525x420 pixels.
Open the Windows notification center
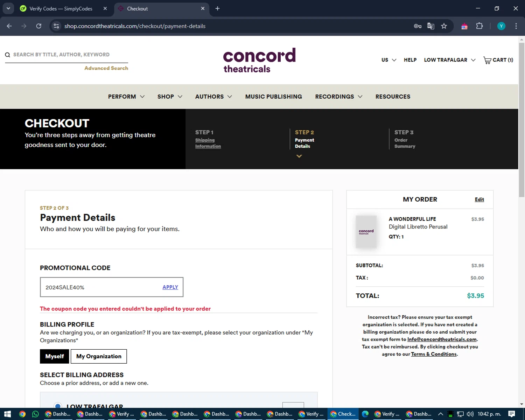pos(512,414)
